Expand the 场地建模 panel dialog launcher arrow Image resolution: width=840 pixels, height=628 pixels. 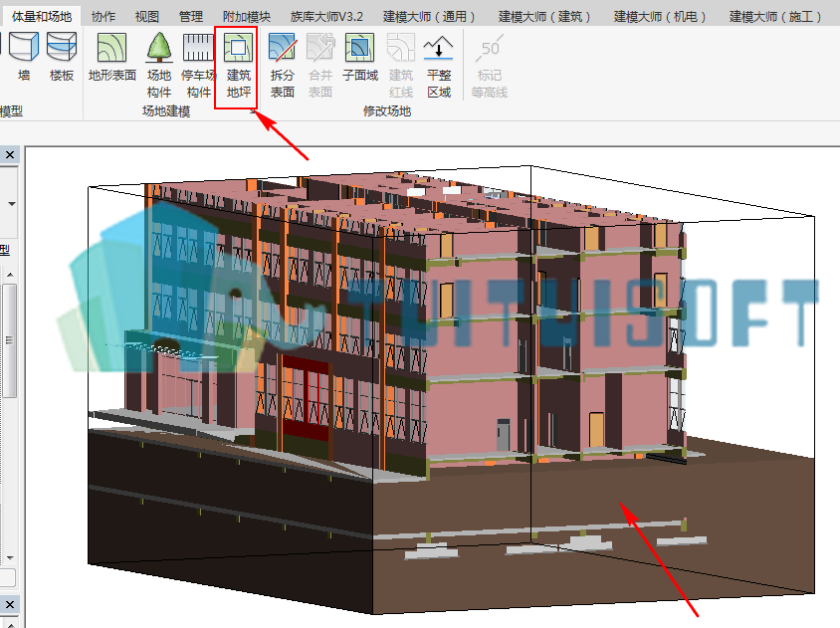point(253,110)
